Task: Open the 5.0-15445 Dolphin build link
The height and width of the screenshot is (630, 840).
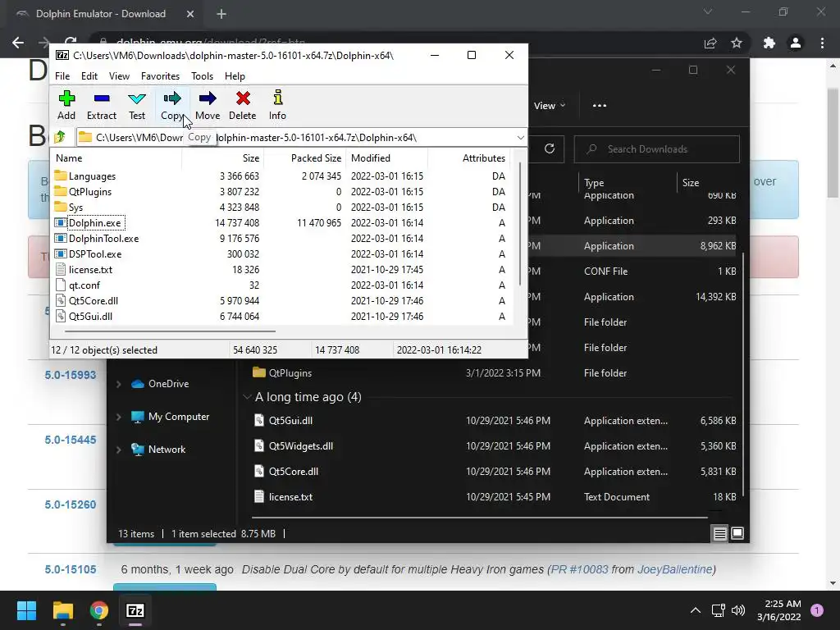Action: [x=71, y=440]
